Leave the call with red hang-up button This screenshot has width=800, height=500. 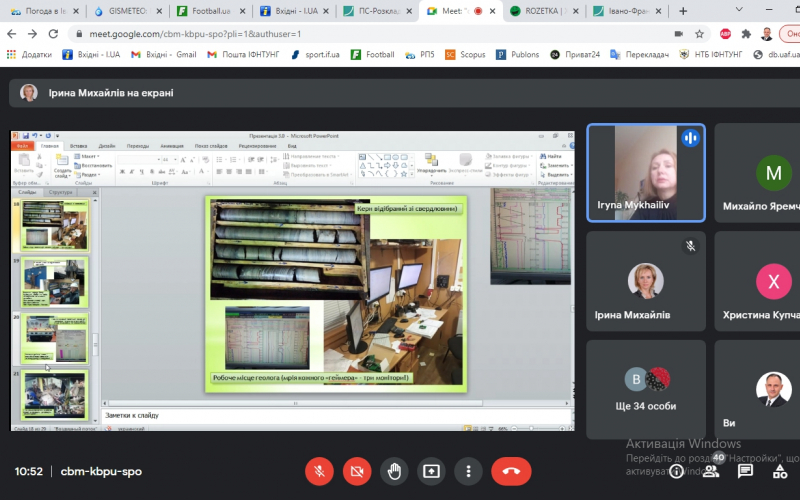[x=511, y=471]
